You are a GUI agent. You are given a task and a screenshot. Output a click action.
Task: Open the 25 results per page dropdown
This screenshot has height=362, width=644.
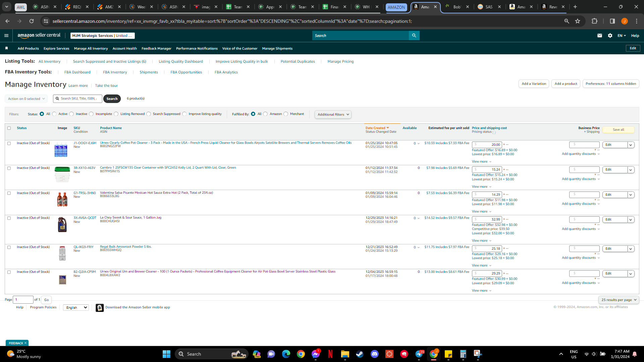tap(619, 300)
